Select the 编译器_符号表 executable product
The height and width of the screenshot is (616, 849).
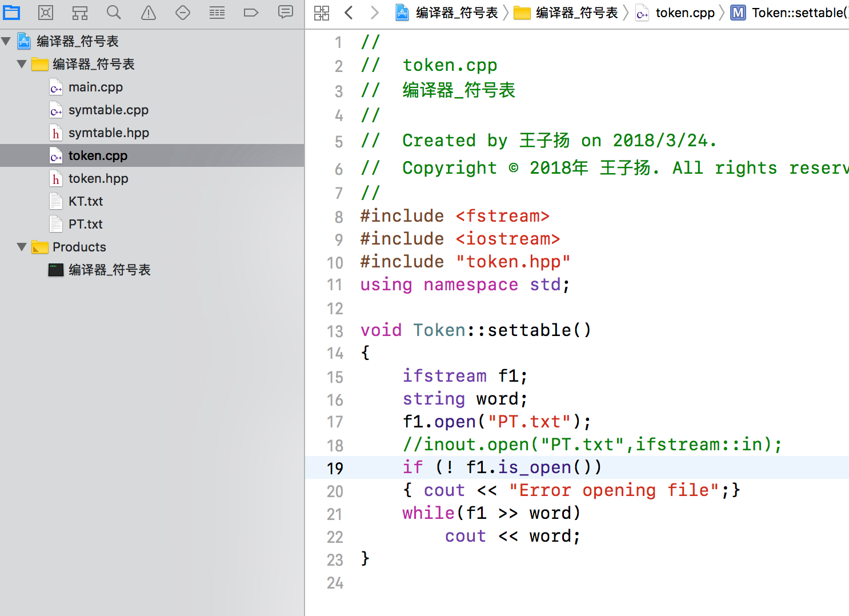[152, 270]
